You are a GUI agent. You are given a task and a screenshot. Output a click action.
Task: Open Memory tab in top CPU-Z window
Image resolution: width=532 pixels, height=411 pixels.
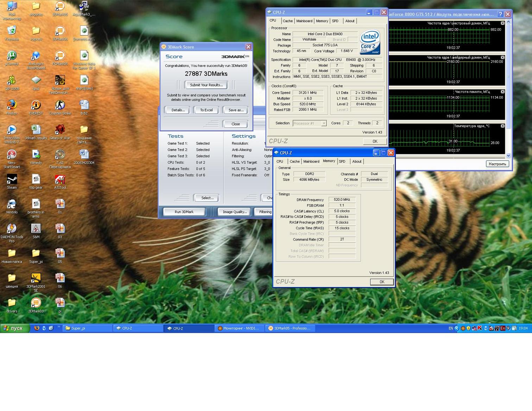click(322, 21)
